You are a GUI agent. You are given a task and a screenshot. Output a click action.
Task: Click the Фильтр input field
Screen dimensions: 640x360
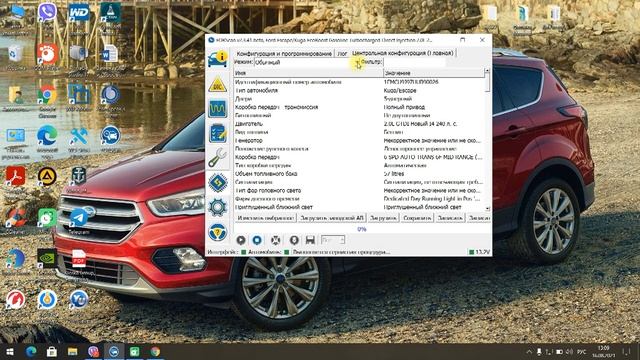point(414,62)
